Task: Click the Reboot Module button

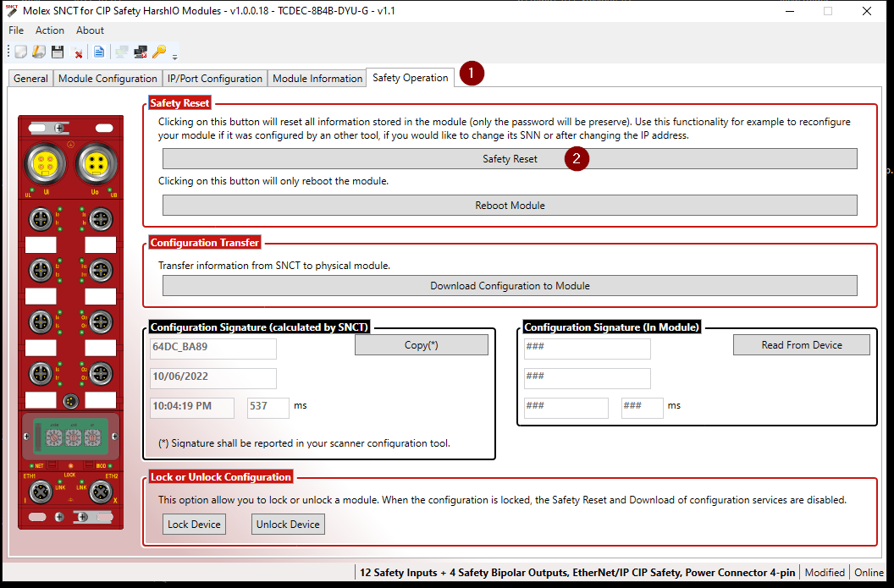Action: tap(510, 205)
